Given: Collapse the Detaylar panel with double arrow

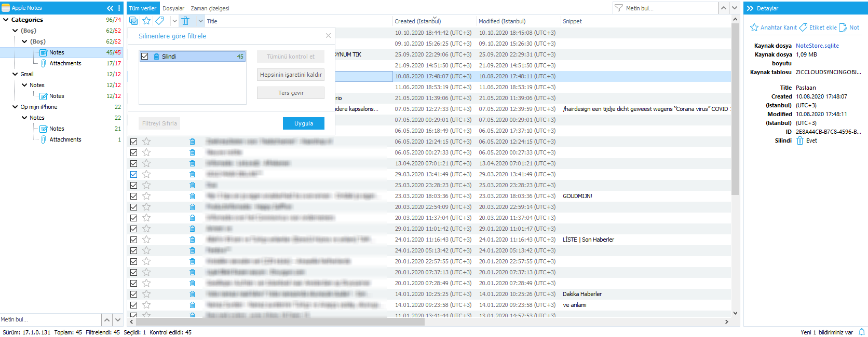Looking at the screenshot, I should tap(750, 8).
